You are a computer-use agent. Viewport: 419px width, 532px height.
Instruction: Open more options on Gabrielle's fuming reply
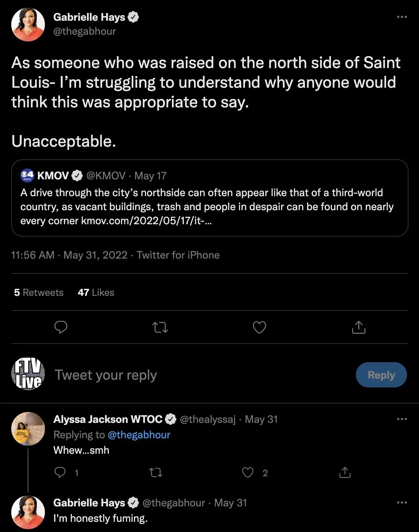402,503
